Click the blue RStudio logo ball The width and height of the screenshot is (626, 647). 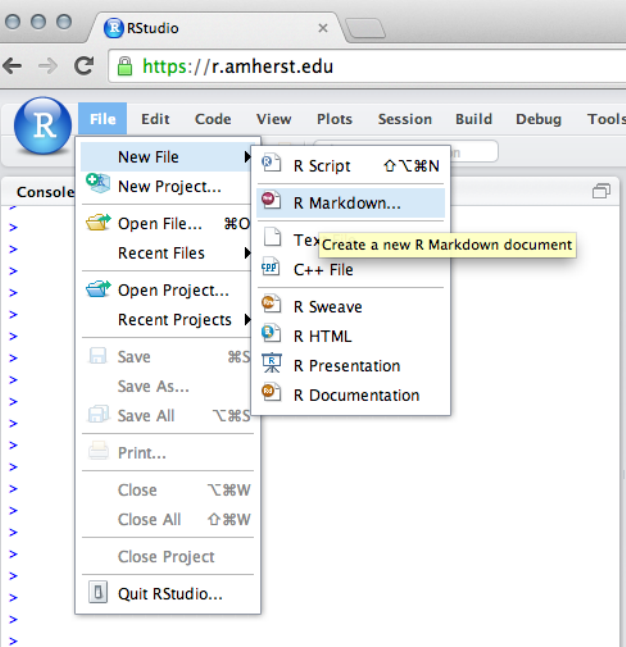click(x=43, y=125)
